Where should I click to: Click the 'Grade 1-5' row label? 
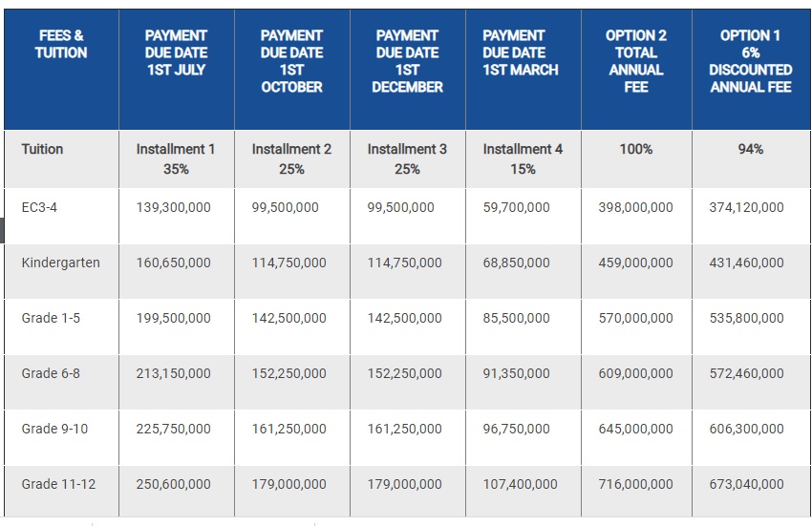[51, 318]
